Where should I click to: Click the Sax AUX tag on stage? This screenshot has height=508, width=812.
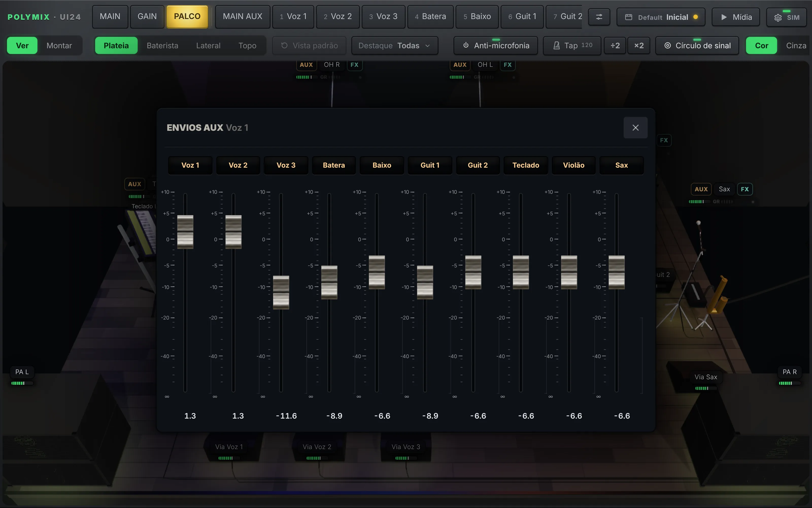[x=701, y=189]
